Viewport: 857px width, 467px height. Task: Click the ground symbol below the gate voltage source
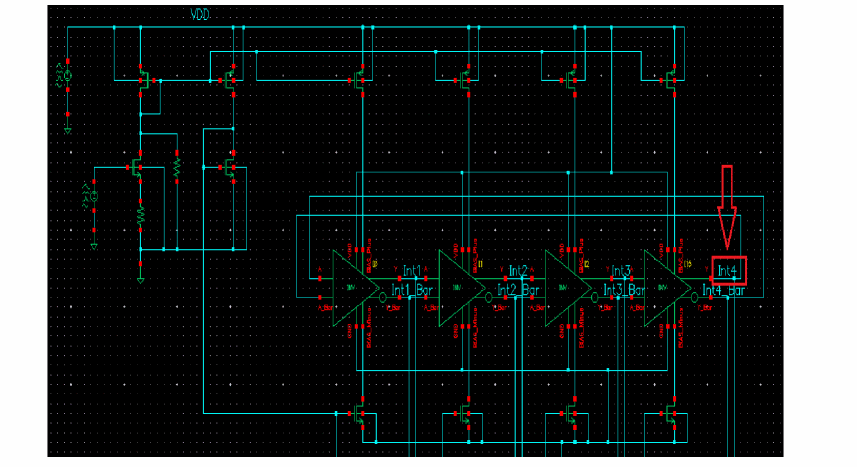tap(94, 247)
